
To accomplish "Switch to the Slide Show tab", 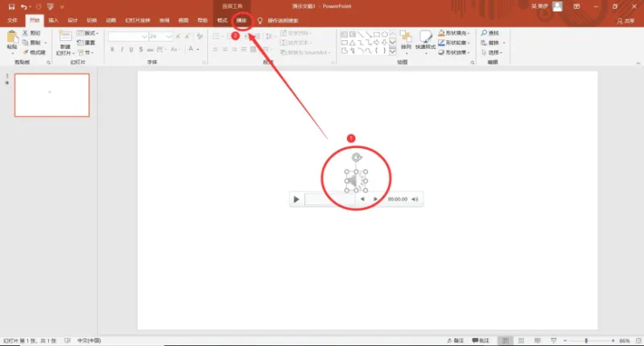I will click(138, 20).
